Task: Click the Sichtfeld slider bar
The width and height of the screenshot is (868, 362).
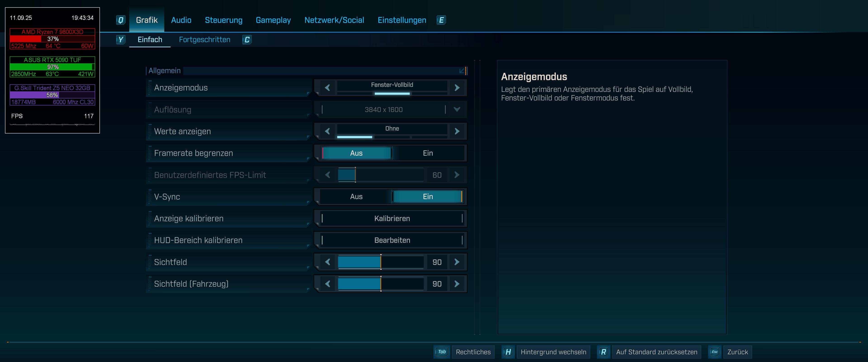Action: [x=380, y=262]
